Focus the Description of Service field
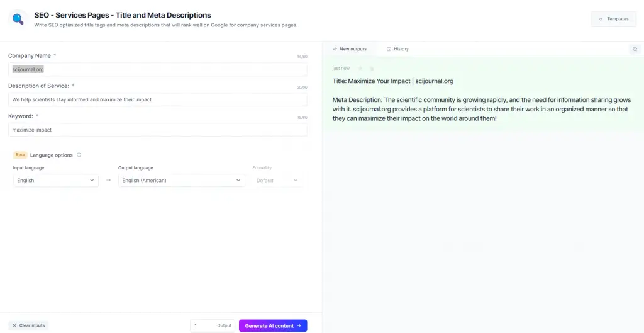 [157, 99]
